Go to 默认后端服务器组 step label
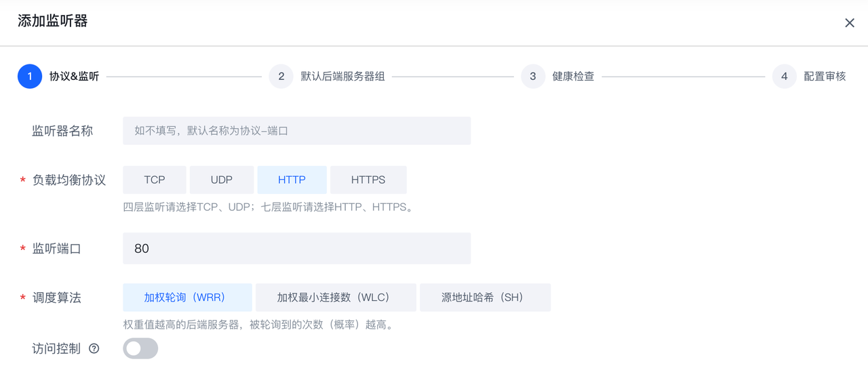This screenshot has width=868, height=387. point(342,77)
